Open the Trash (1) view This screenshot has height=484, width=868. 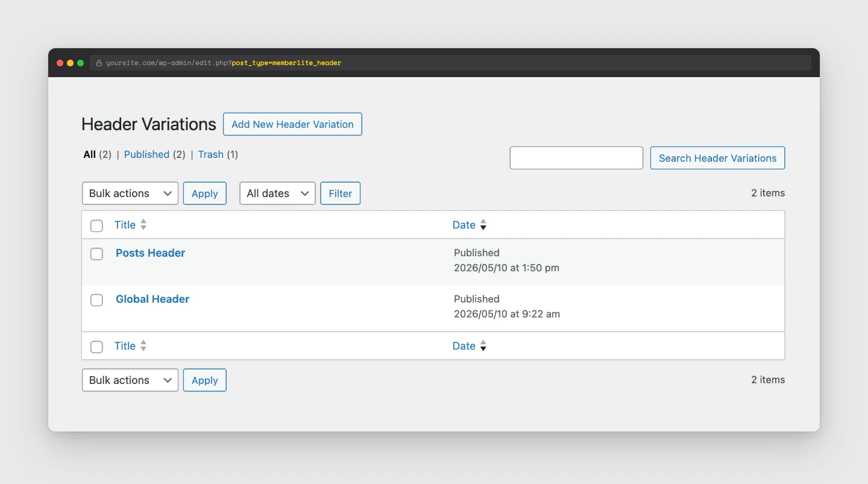(218, 154)
